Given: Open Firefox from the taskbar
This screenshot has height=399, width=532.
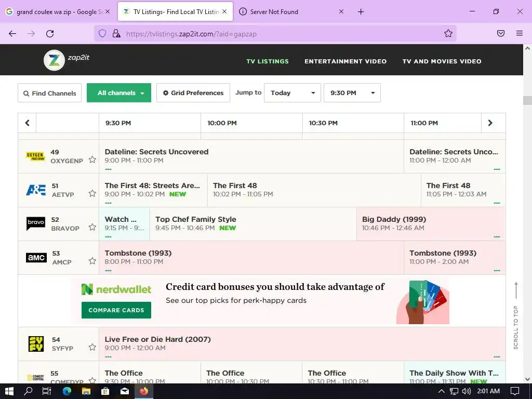Looking at the screenshot, I should coord(144,391).
